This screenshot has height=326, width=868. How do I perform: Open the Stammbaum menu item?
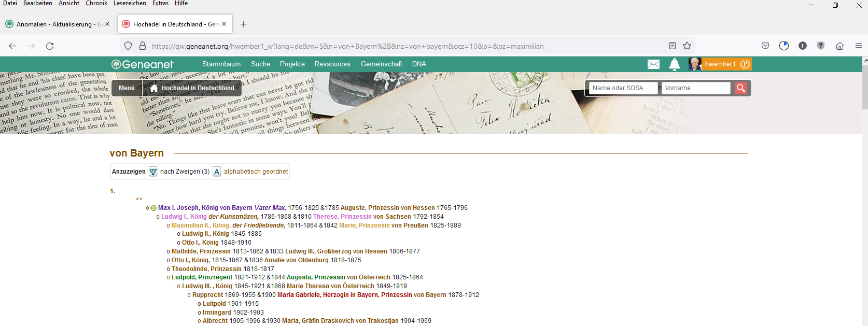221,64
